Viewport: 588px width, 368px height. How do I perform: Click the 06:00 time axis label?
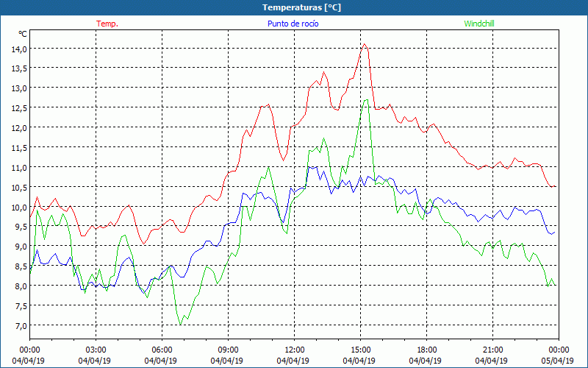162,350
